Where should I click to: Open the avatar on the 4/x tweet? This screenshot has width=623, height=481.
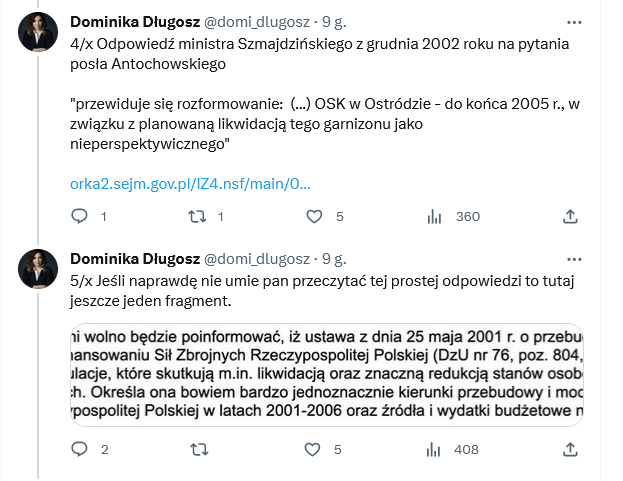coord(38,34)
